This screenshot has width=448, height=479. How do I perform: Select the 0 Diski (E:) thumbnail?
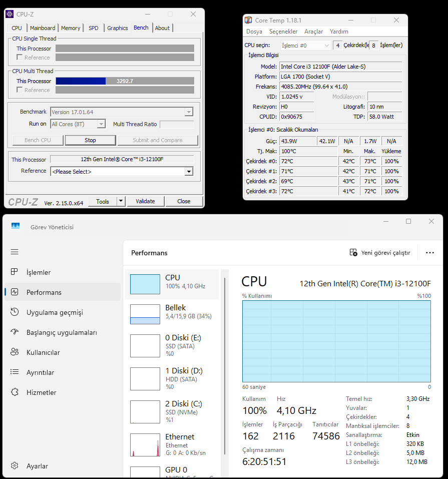click(145, 346)
